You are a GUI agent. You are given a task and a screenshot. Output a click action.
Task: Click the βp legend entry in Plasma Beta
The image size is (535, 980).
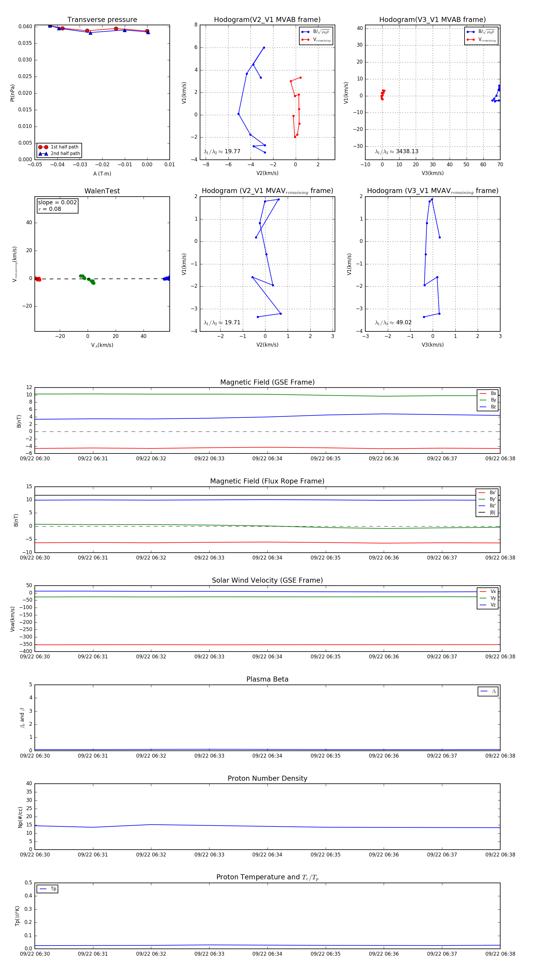[488, 691]
